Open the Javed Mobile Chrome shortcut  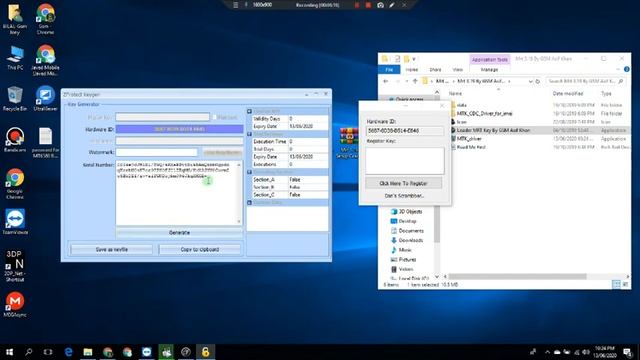pyautogui.click(x=45, y=60)
